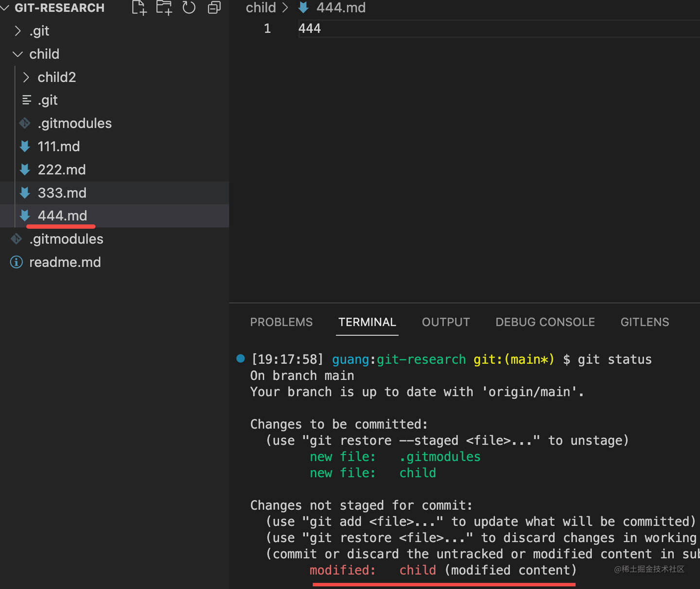
Task: Click the git submodule icon beside .gitmodules
Action: (25, 123)
